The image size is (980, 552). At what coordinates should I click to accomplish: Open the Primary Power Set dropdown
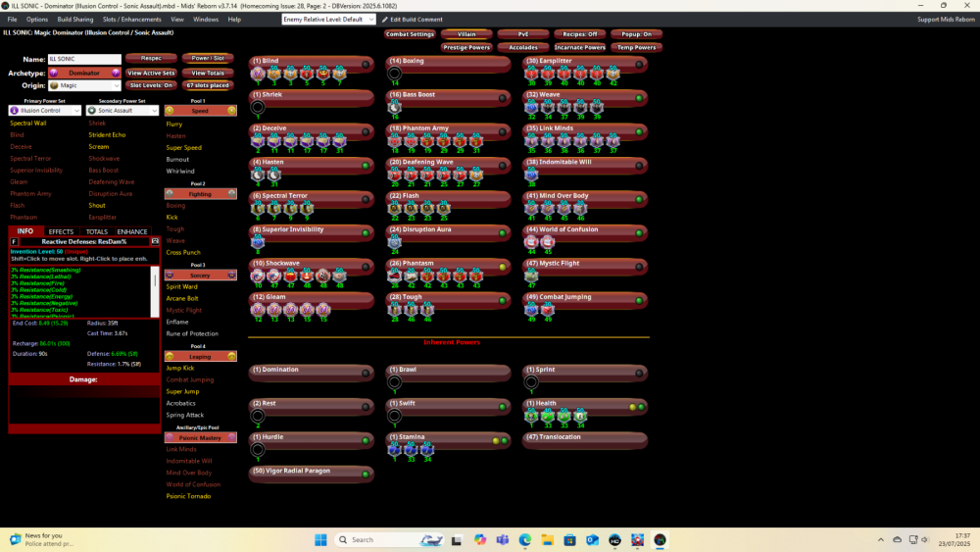pos(44,111)
